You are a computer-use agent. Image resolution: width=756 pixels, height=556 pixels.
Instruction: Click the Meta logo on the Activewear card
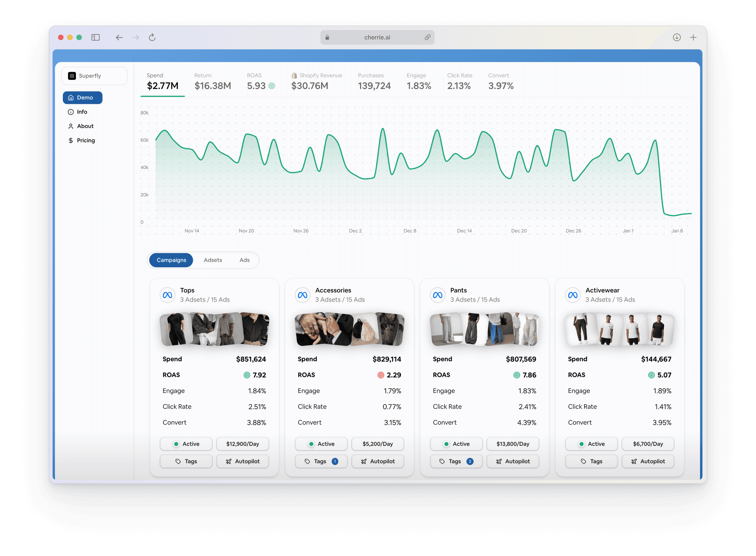coord(573,295)
